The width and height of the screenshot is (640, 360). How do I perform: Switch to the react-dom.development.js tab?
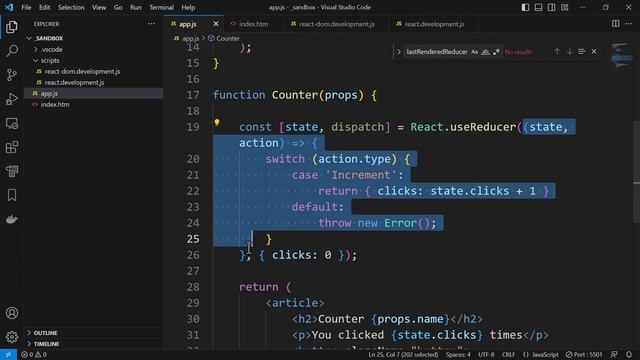(x=336, y=24)
